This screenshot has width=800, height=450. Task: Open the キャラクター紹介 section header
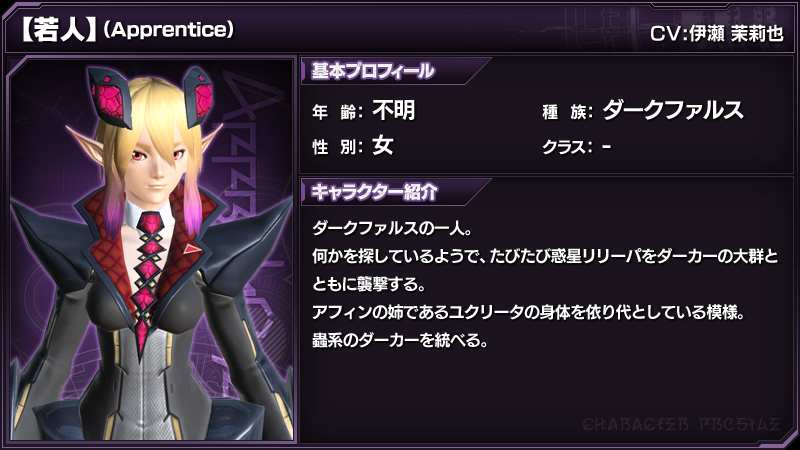(x=375, y=192)
